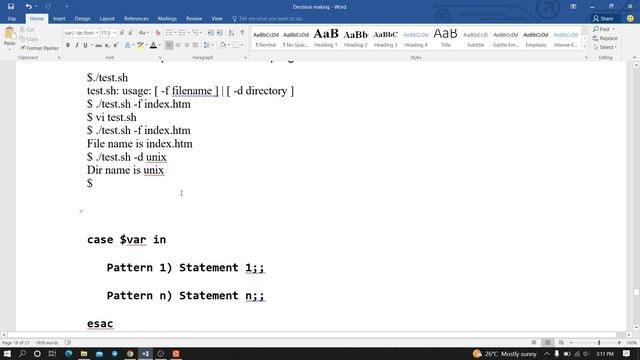Undo the last action
This screenshot has height=360, width=640.
click(28, 7)
